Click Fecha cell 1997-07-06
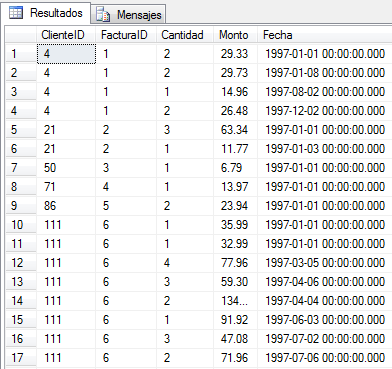 325,358
